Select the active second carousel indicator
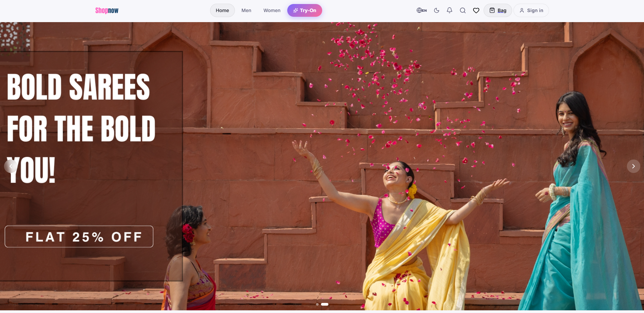The width and height of the screenshot is (644, 313). 325,304
